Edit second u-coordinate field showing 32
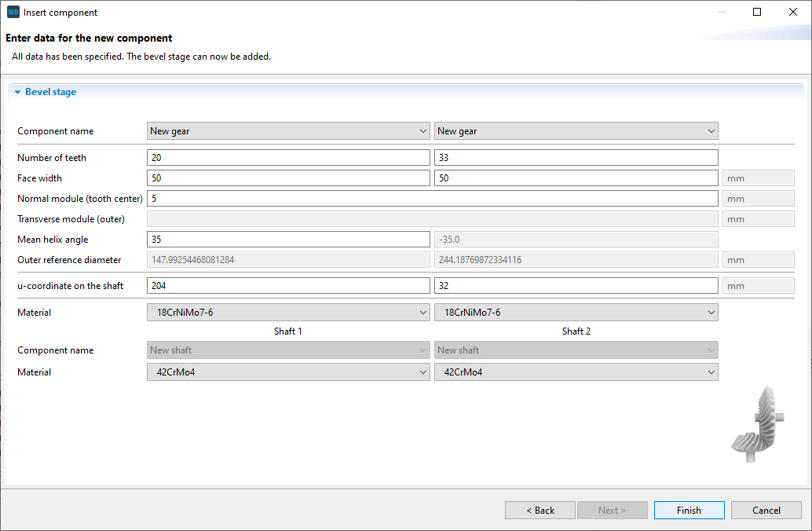 pos(576,286)
